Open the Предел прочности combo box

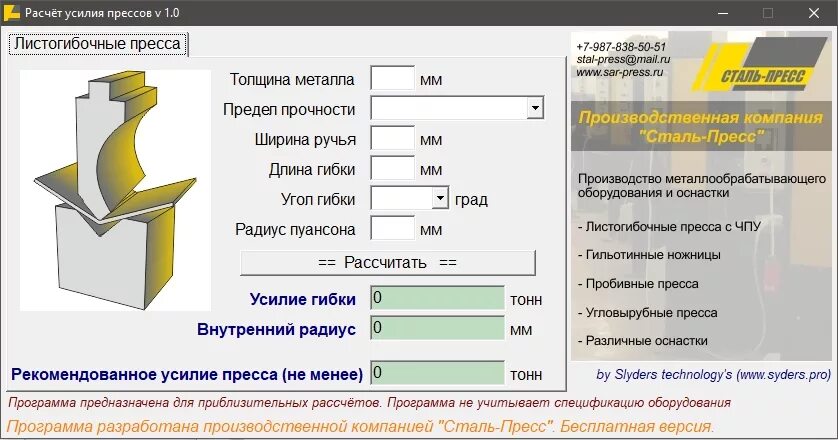[x=457, y=109]
